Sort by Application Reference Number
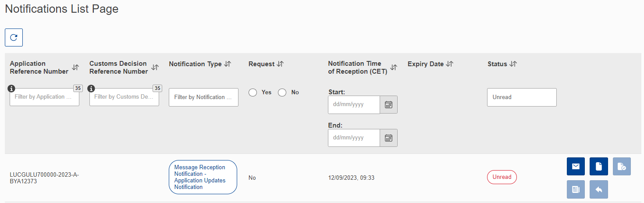 [x=75, y=68]
